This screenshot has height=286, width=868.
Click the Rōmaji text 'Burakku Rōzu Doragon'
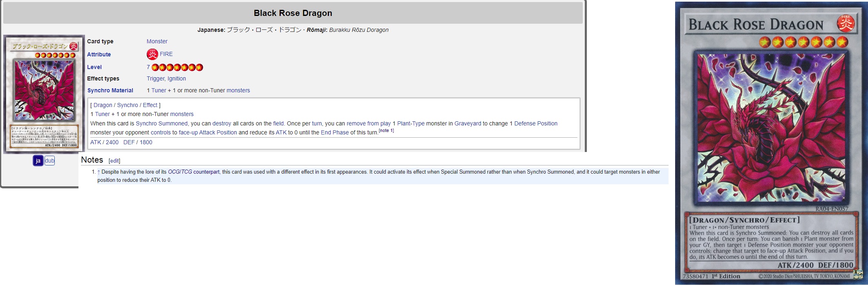coord(359,30)
